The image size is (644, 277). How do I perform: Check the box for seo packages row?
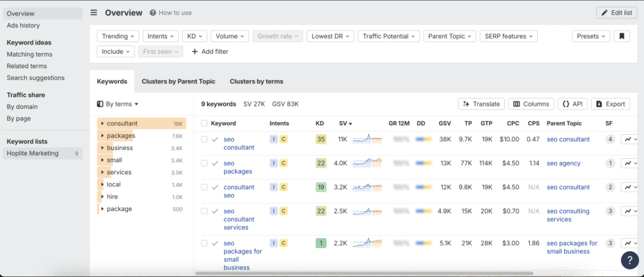click(x=204, y=163)
